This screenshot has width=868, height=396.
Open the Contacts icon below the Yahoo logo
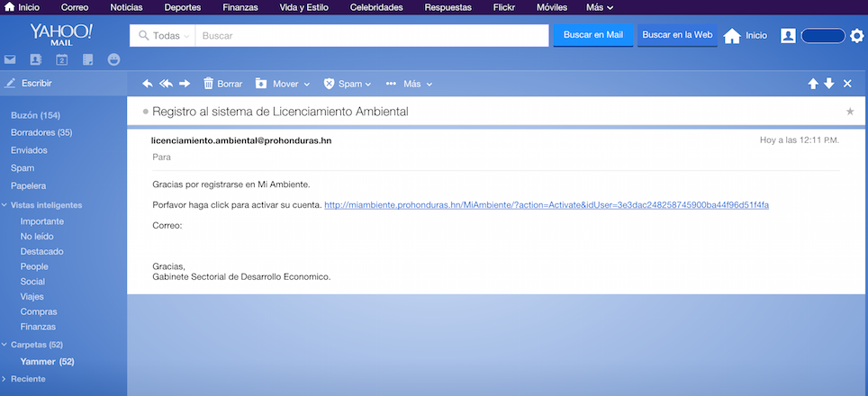36,59
